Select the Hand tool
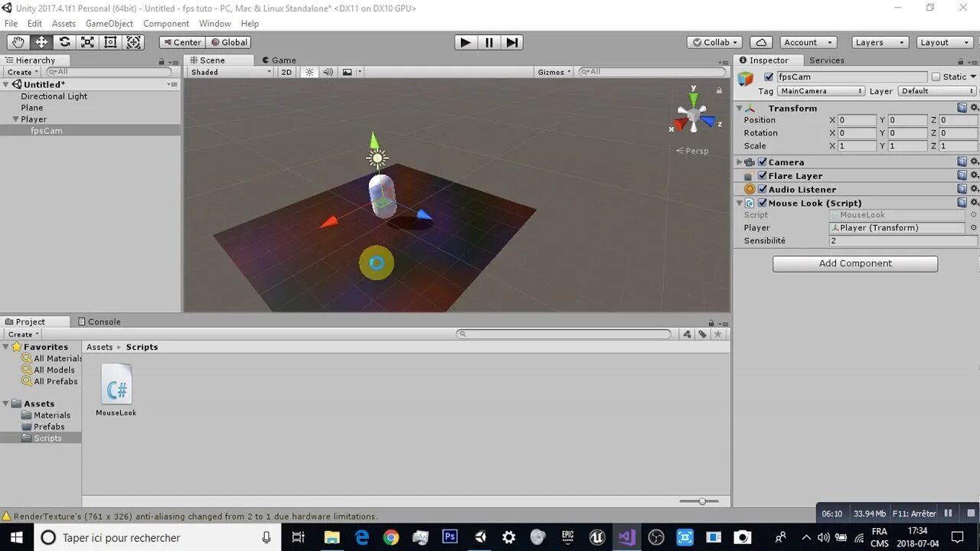Screen dimensions: 980x551 [18, 42]
